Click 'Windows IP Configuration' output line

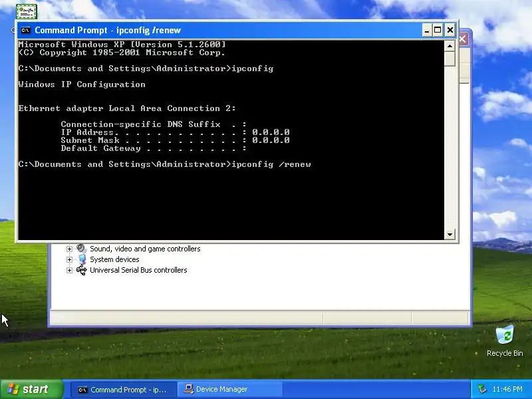[x=82, y=84]
